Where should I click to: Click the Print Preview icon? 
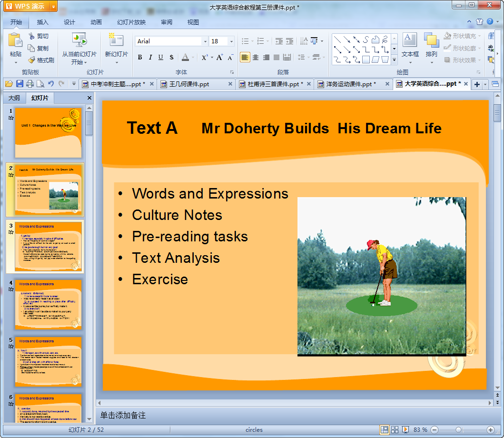coord(40,84)
